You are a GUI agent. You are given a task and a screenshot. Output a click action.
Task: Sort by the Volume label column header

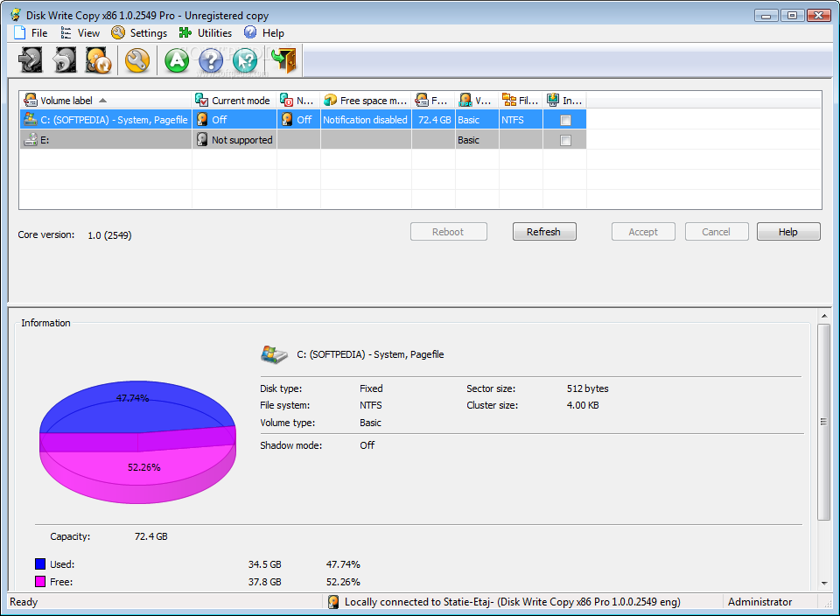[106, 100]
